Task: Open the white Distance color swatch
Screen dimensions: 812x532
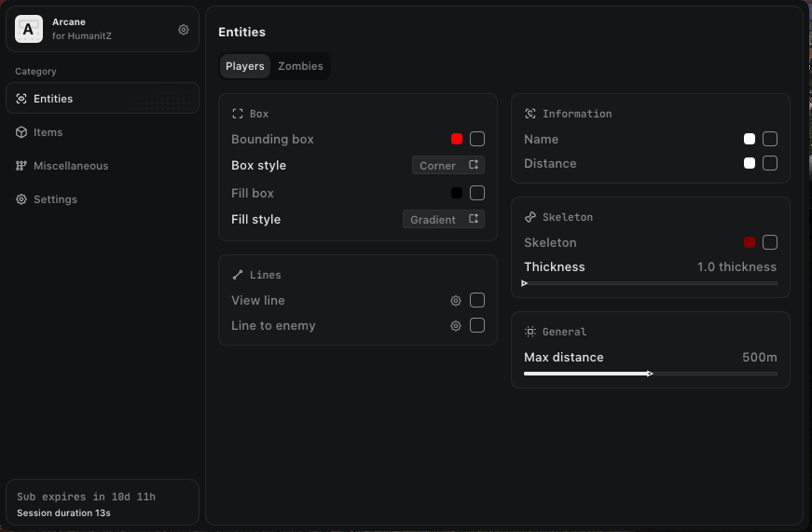Action: pos(750,163)
